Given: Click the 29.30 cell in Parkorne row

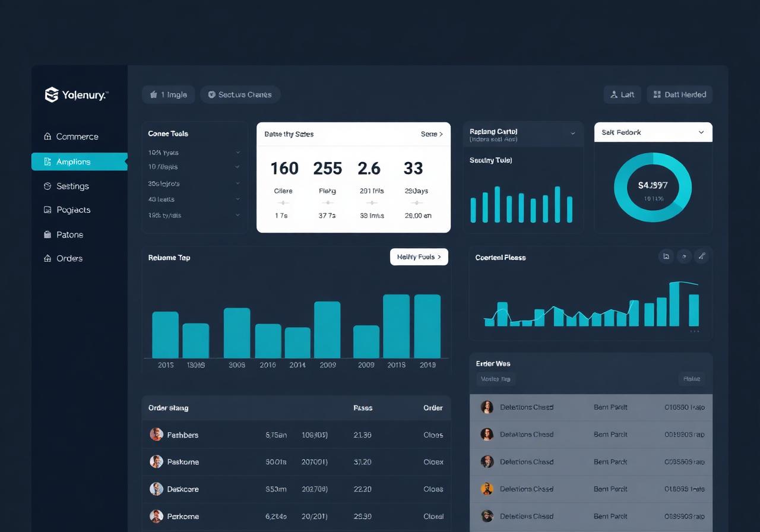Looking at the screenshot, I should 363,517.
